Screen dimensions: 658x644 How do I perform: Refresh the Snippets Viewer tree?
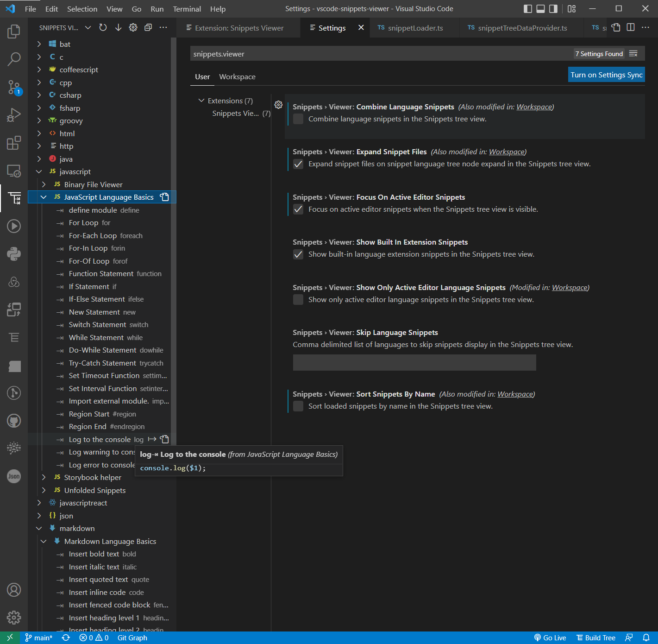(103, 28)
